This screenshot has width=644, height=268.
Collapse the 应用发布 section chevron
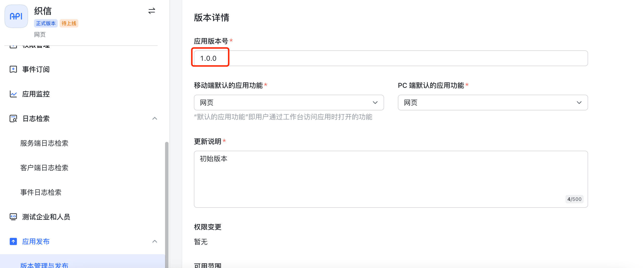[x=154, y=241]
